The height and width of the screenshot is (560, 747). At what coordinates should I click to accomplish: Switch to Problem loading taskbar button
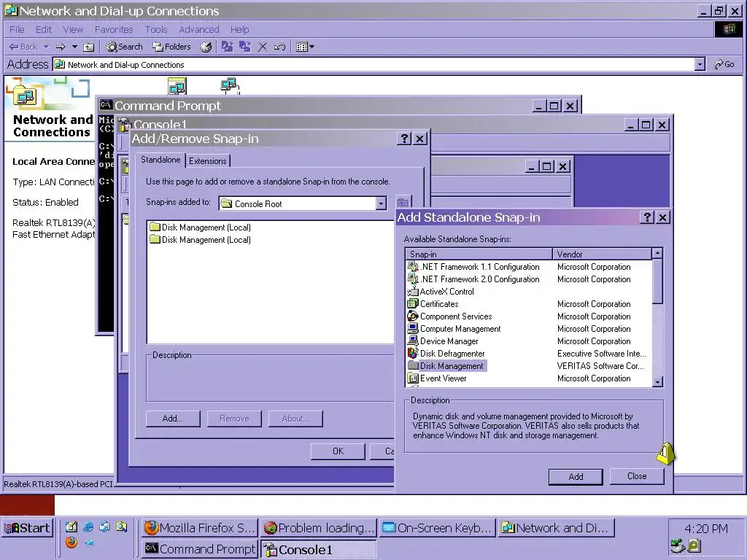click(319, 528)
